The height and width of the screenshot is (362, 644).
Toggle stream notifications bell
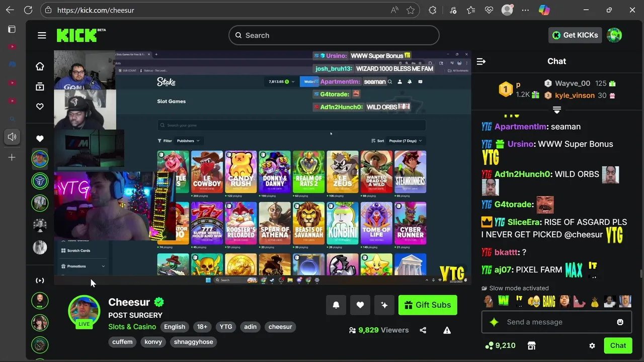[x=336, y=305]
